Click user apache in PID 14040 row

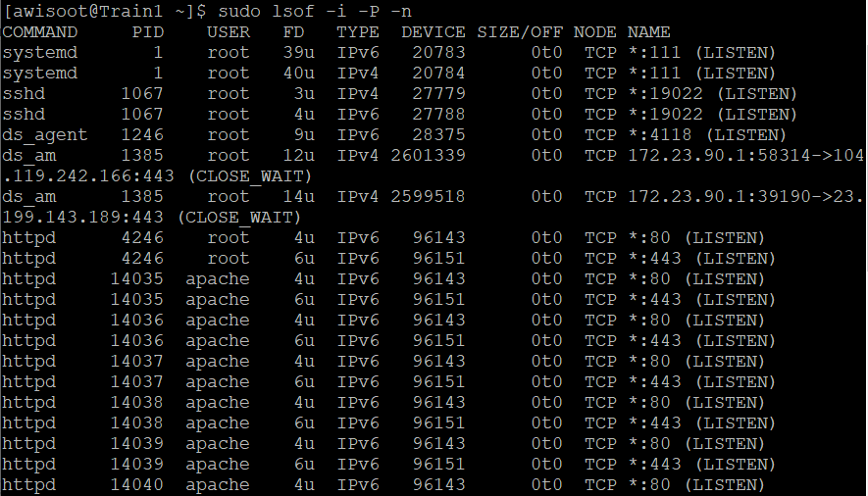point(218,485)
